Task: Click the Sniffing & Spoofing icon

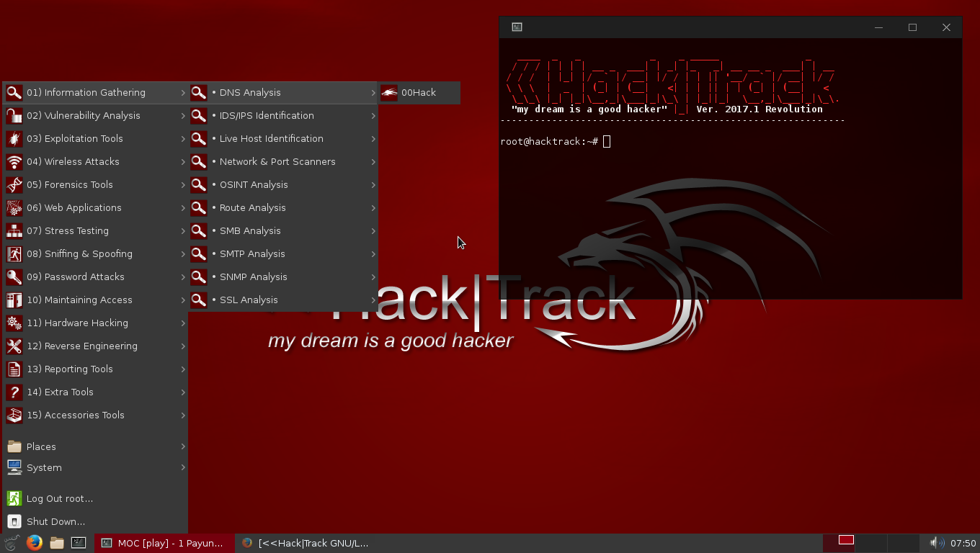Action: coord(14,253)
